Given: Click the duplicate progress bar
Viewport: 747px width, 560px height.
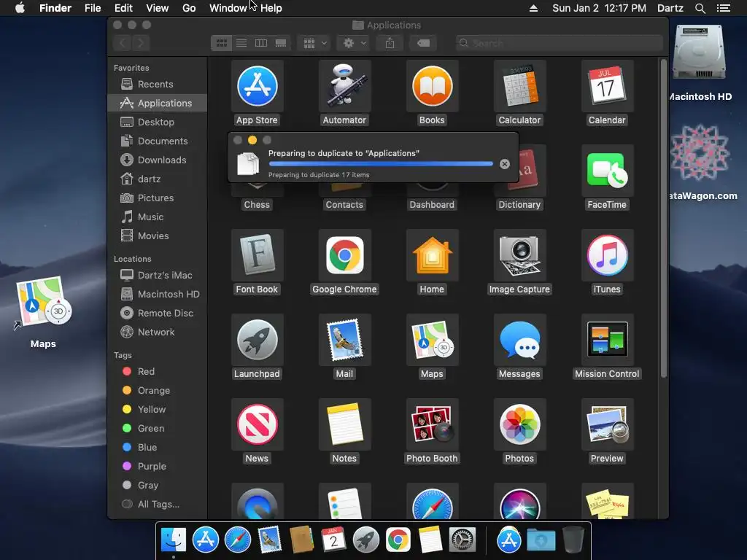Looking at the screenshot, I should point(381,164).
